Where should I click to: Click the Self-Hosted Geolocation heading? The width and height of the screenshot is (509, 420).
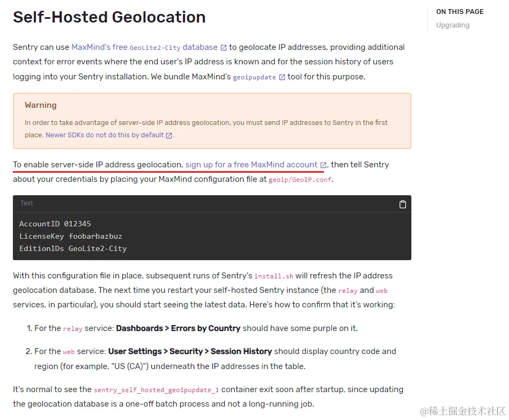(x=109, y=17)
